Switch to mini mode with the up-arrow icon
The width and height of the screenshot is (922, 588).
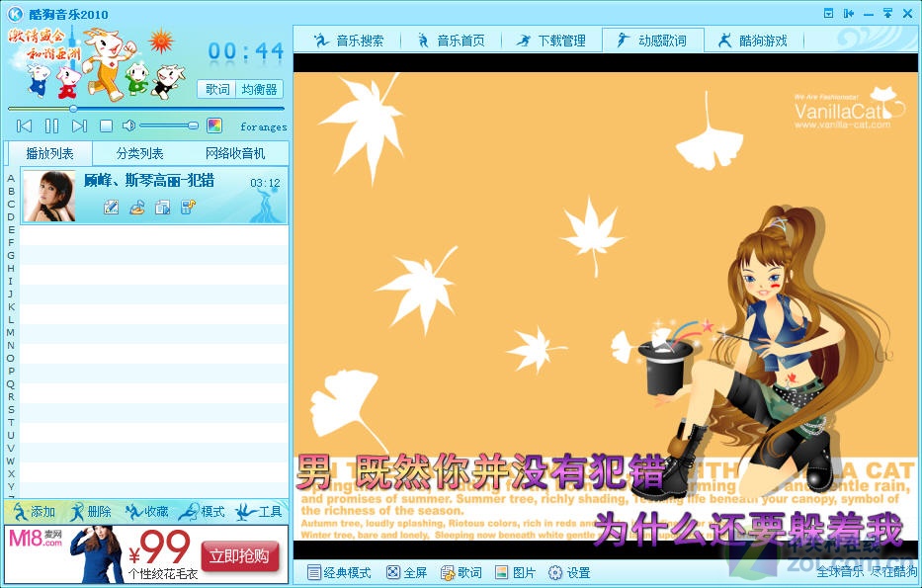(887, 13)
